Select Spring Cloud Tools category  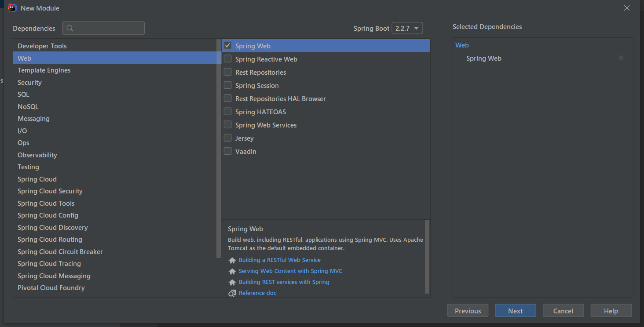click(x=115, y=203)
